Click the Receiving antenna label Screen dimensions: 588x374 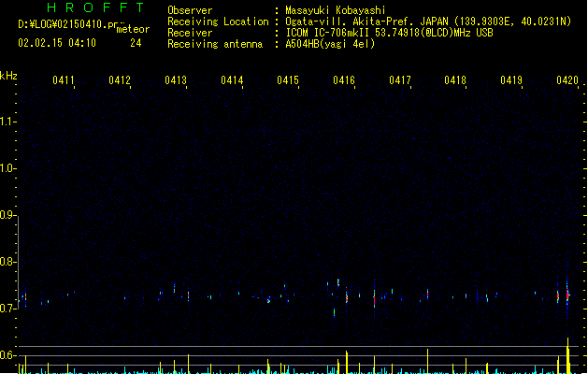click(215, 44)
